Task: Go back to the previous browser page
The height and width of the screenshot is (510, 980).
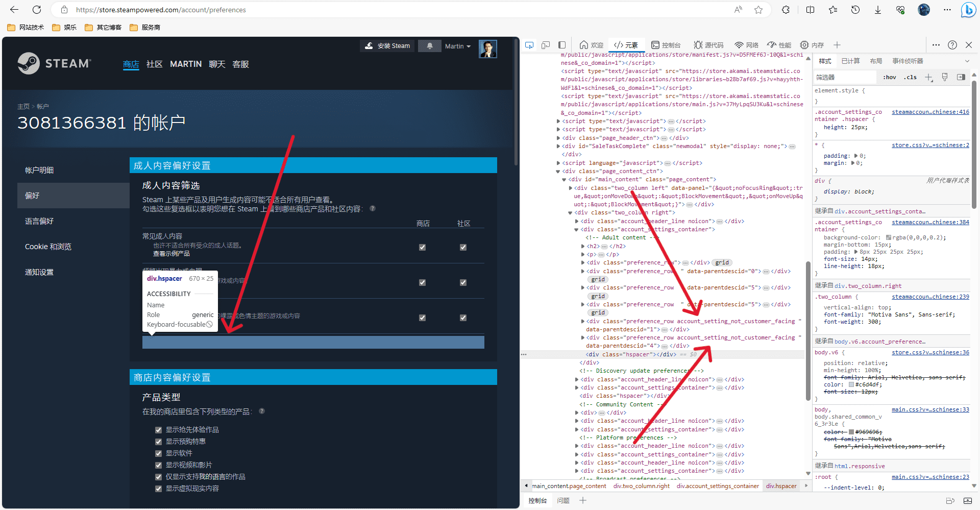Action: point(14,10)
